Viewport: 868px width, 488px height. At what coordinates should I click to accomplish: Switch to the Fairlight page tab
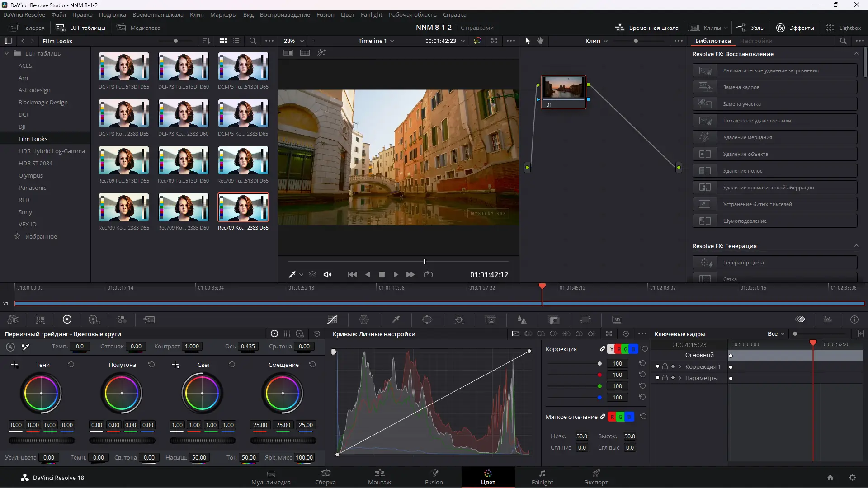542,477
